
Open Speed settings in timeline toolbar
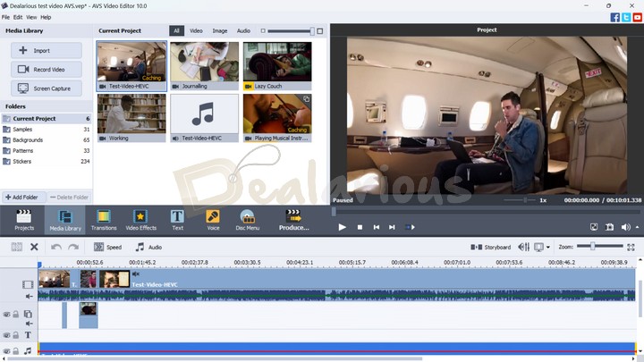[x=107, y=247]
